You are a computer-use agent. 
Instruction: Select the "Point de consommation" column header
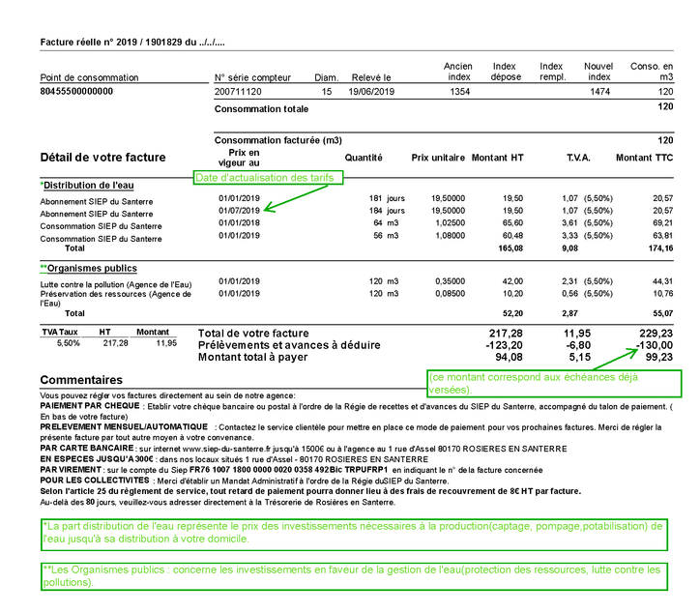(89, 77)
